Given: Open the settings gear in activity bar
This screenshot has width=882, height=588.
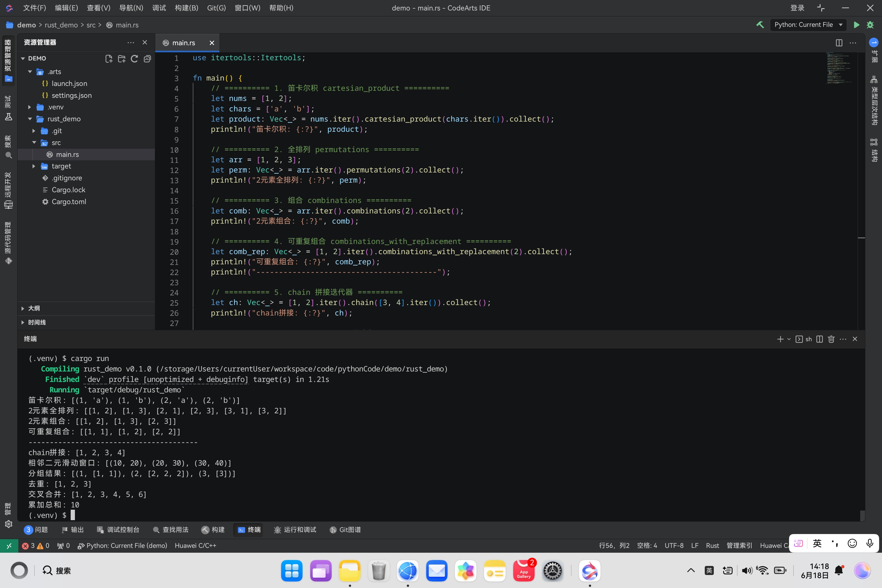Looking at the screenshot, I should coord(9,524).
